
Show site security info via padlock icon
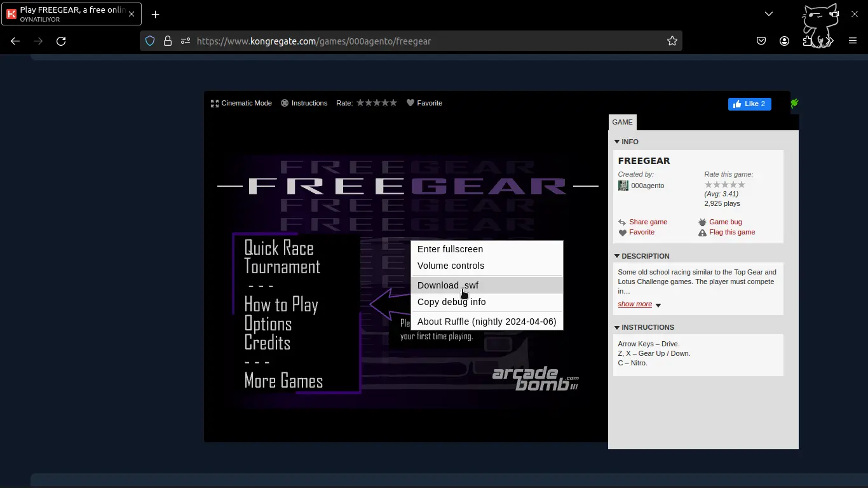pos(168,41)
